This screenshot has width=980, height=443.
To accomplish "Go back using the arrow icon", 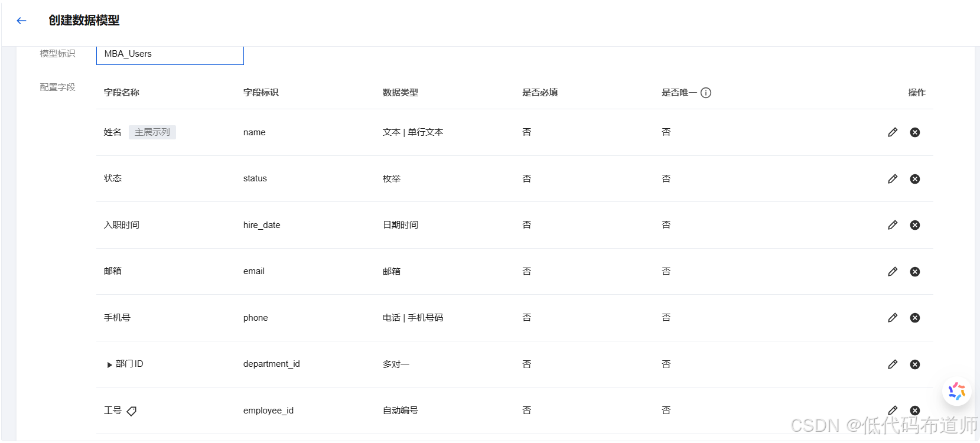I will click(22, 21).
